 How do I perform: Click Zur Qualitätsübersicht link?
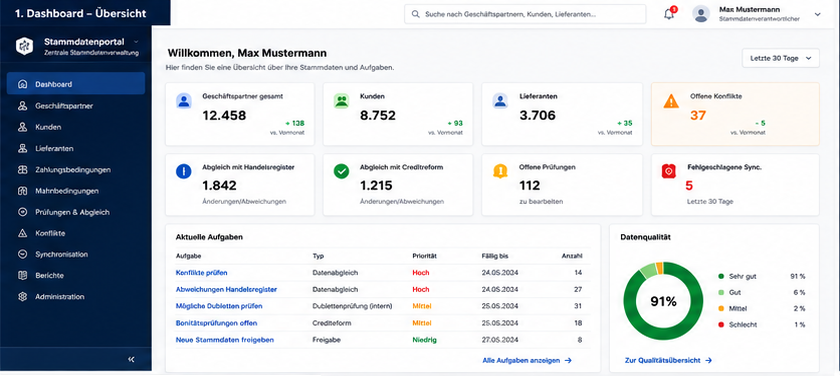click(x=668, y=360)
